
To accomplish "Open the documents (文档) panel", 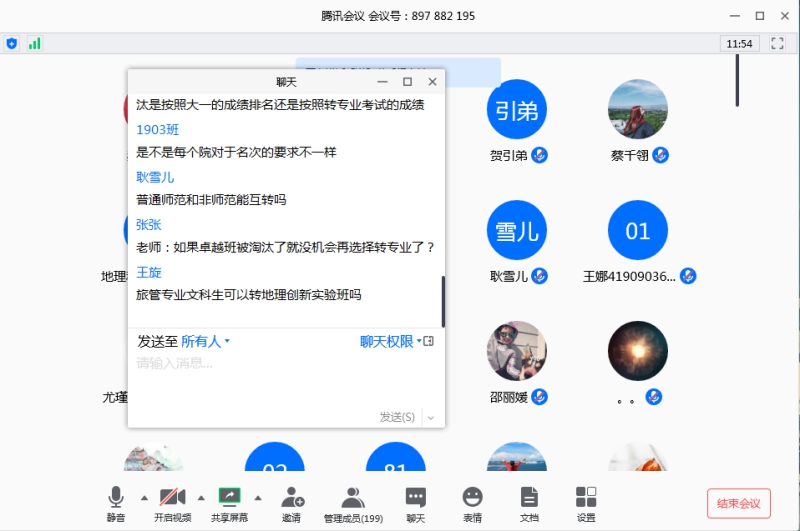I will [529, 503].
